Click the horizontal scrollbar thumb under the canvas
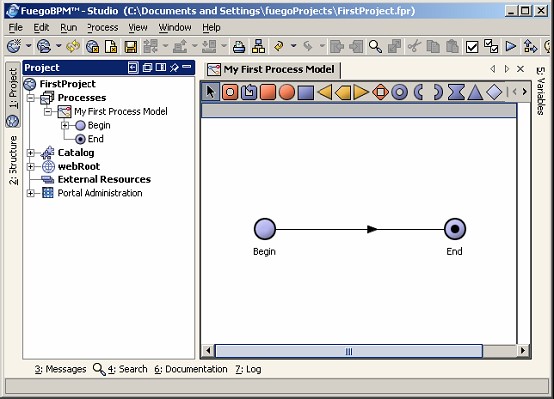Viewport: 554px width, 399px height. [x=349, y=351]
